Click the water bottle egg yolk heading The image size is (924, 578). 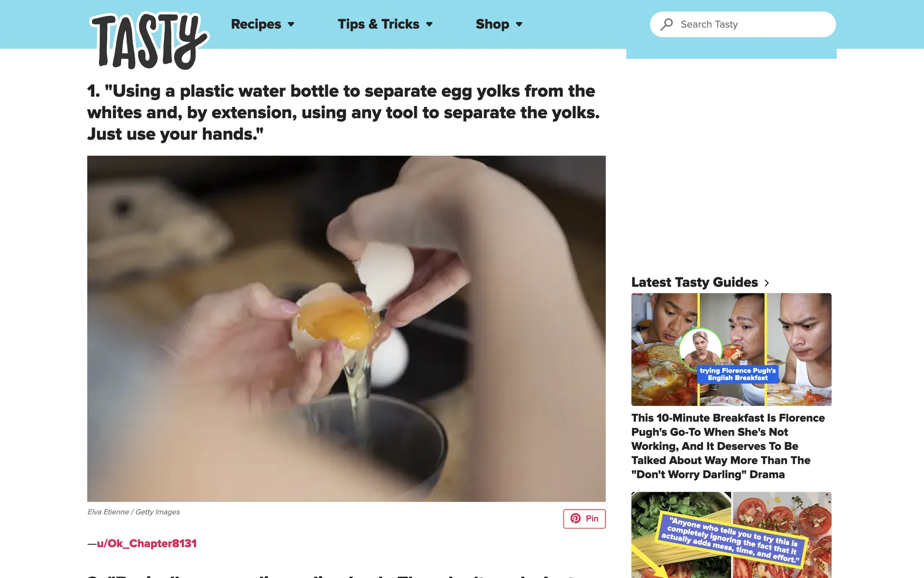(x=344, y=112)
